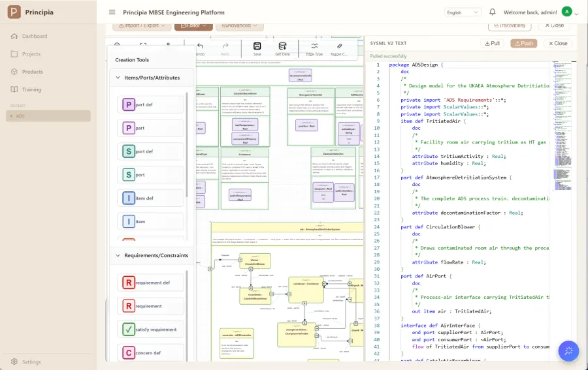Screen dimensions: 588x370
Task: Click the 'part def CirculationBlower' code line
Action: [440, 227]
